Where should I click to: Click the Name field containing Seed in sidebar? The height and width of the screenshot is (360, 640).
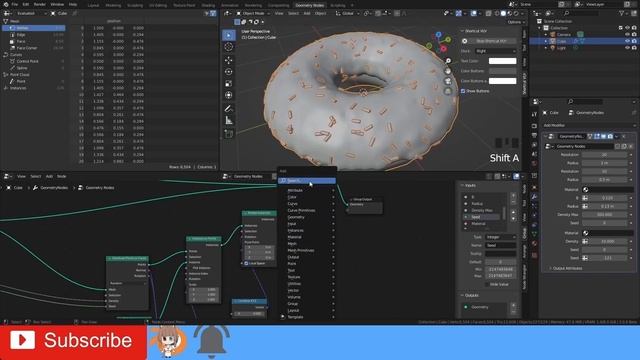[500, 245]
